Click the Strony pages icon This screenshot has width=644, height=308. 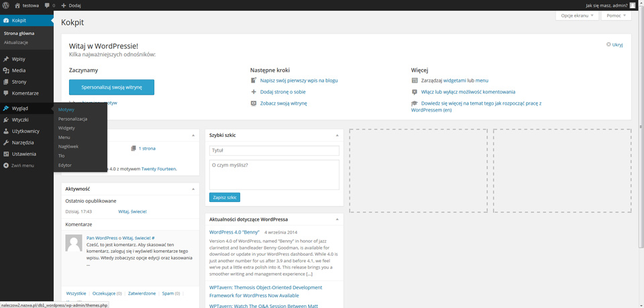(6, 82)
